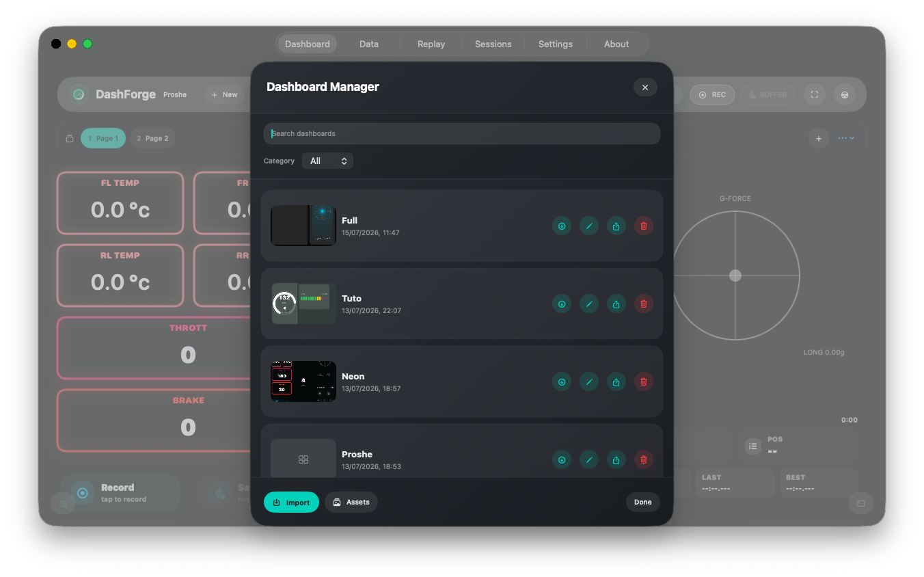Click the steering wheel icon in the toolbar
Screen dimensions: 924x577
coord(845,94)
